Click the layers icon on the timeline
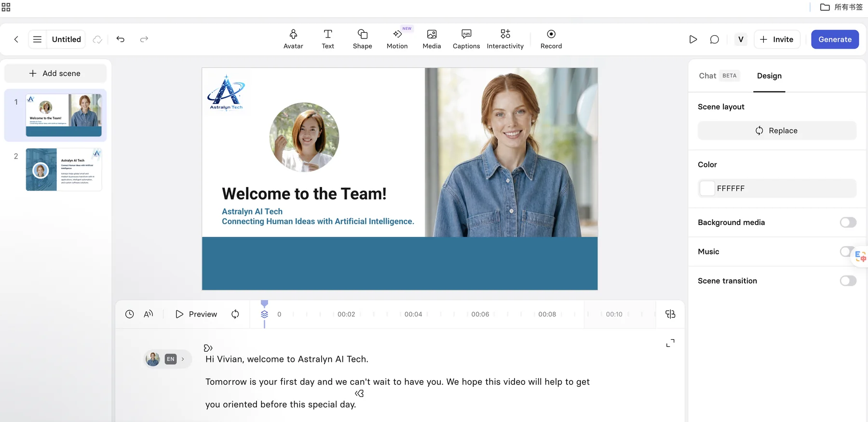The height and width of the screenshot is (422, 868). (264, 314)
